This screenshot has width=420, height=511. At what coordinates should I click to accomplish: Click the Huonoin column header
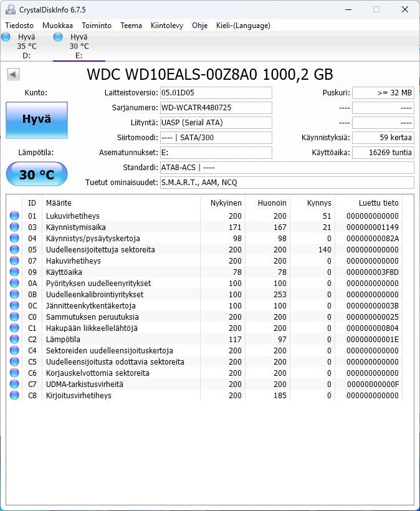pos(267,203)
